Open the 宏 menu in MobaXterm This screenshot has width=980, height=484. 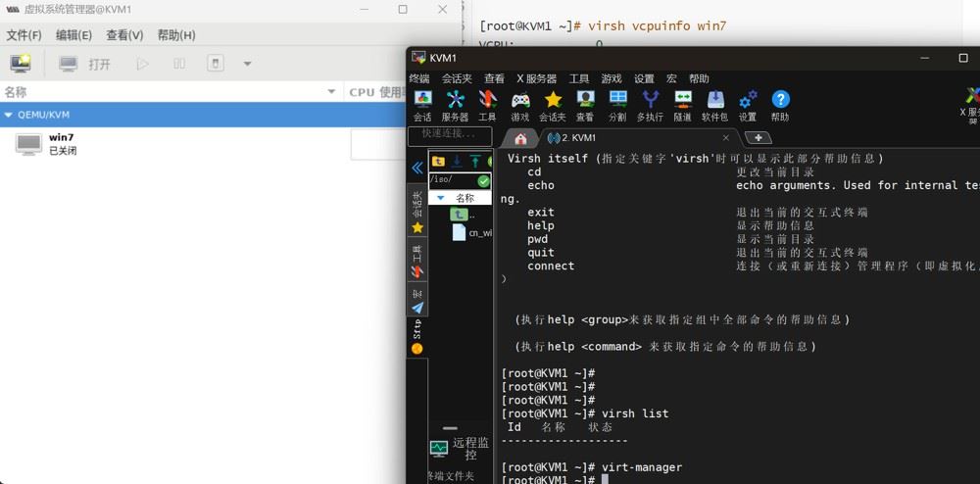[671, 79]
